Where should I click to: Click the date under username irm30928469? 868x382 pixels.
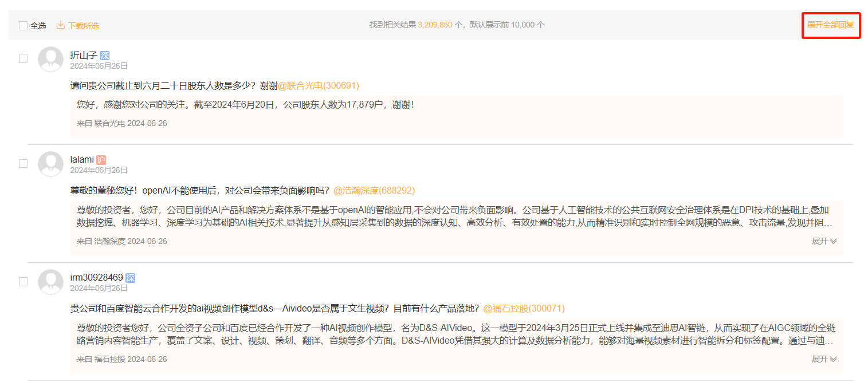pyautogui.click(x=99, y=289)
